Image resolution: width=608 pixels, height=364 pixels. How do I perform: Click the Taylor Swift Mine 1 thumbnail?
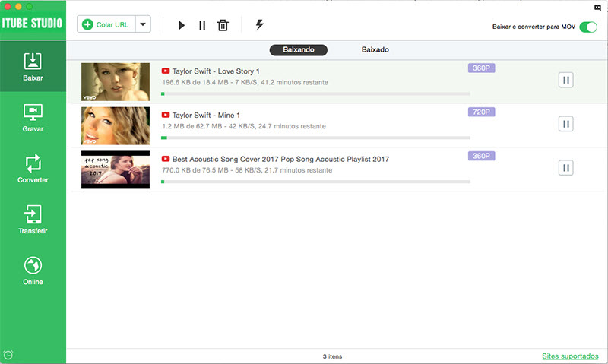116,125
